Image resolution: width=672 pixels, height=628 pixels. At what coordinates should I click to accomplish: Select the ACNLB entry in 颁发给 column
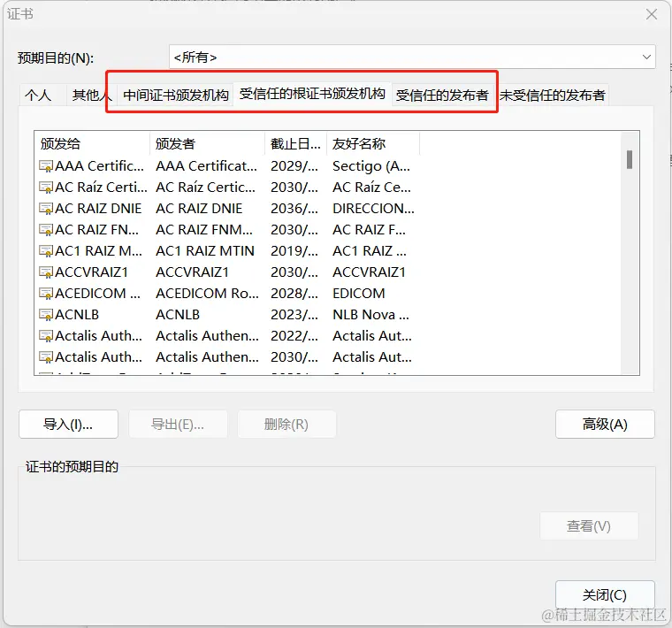[x=77, y=315]
